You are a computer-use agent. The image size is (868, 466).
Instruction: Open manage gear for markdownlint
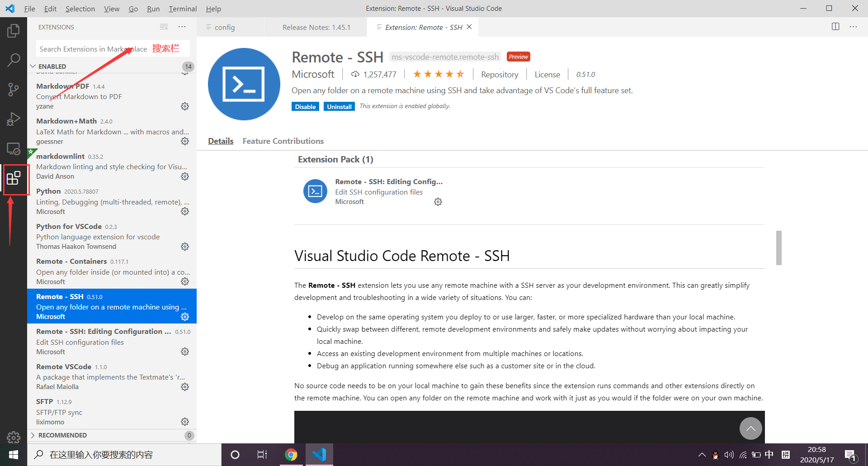[185, 176]
